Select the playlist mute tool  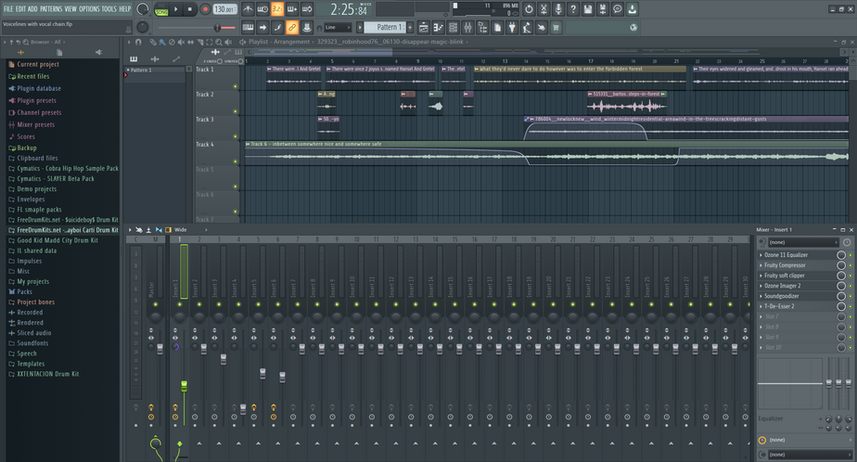pos(181,42)
